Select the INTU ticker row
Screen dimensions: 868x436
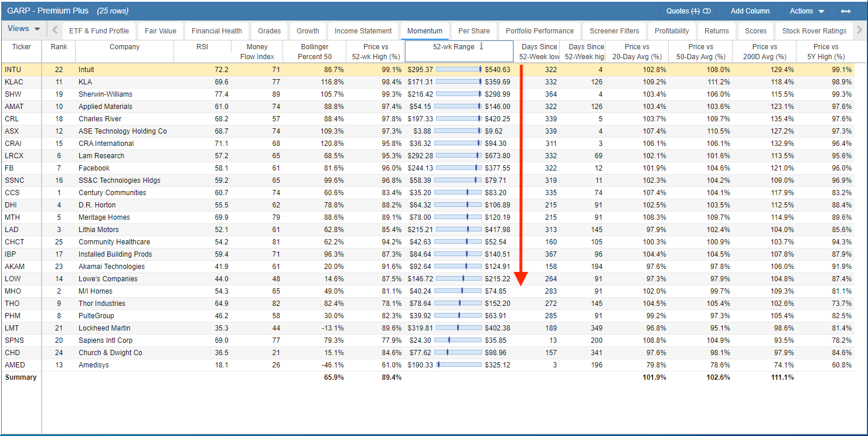(x=428, y=69)
